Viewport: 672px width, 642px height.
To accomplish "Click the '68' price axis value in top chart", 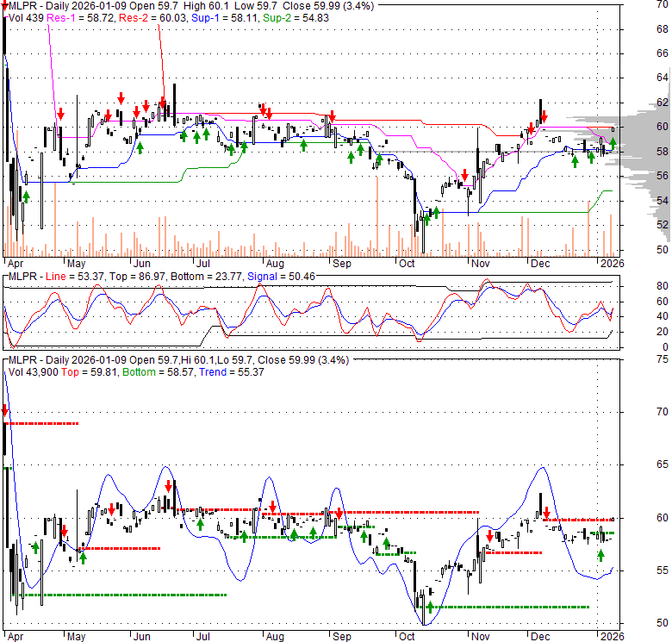I will (x=663, y=29).
